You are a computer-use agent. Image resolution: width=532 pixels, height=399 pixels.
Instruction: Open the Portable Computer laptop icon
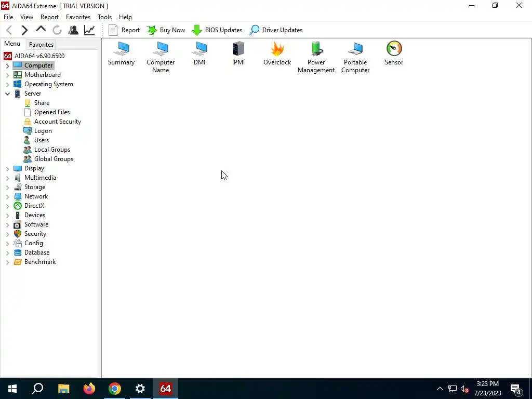[355, 57]
